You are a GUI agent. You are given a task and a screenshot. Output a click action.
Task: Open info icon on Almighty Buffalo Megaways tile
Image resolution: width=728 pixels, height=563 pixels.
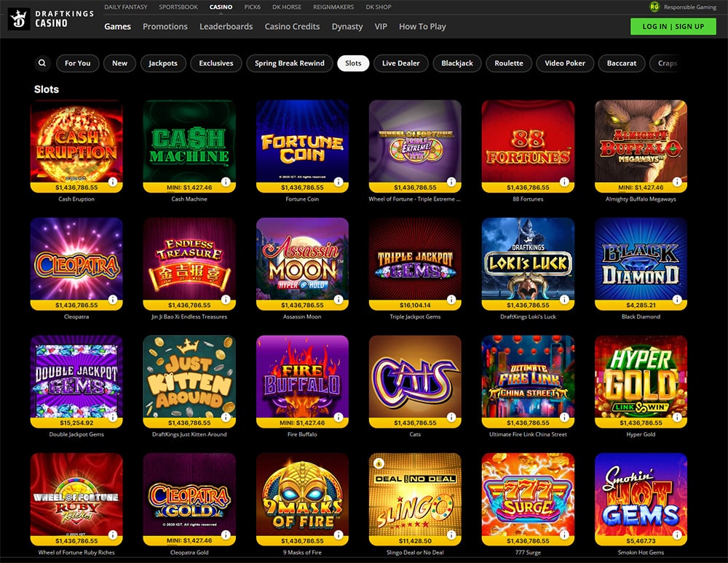pyautogui.click(x=677, y=182)
